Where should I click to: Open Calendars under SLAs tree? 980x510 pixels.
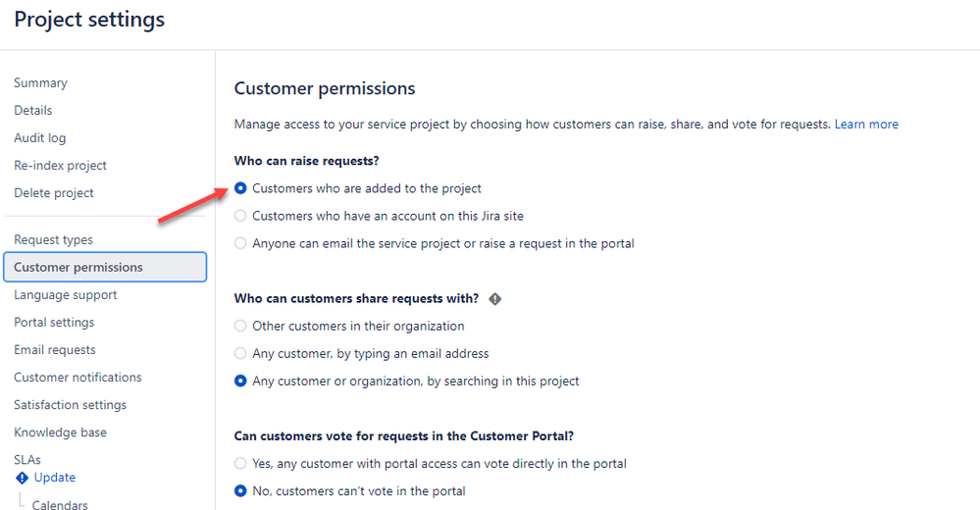[x=60, y=504]
